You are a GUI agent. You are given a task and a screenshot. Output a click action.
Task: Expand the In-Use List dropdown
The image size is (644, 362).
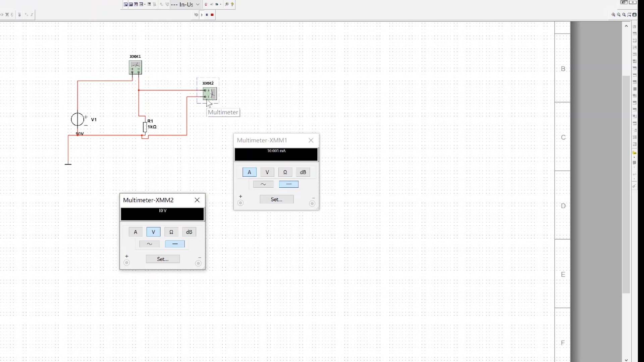point(198,4)
